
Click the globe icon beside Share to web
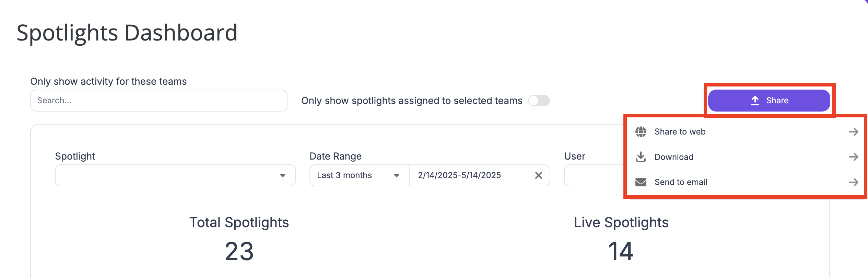coord(641,132)
